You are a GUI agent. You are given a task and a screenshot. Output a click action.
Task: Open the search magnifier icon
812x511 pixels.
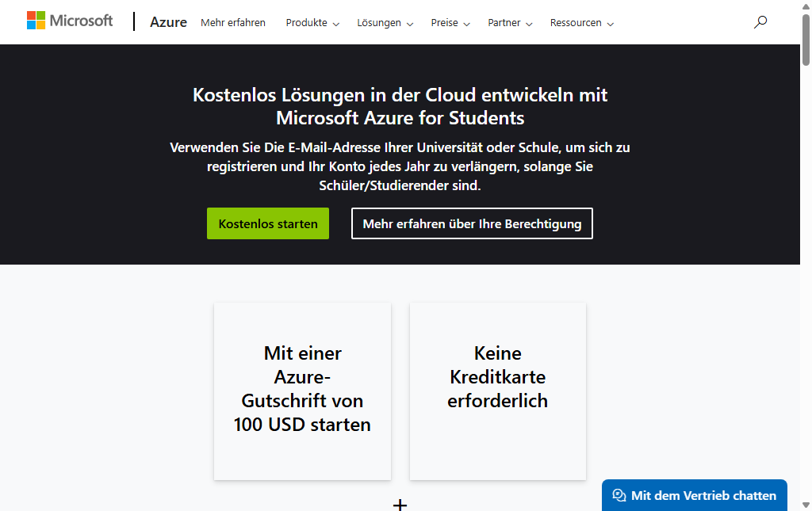point(760,21)
